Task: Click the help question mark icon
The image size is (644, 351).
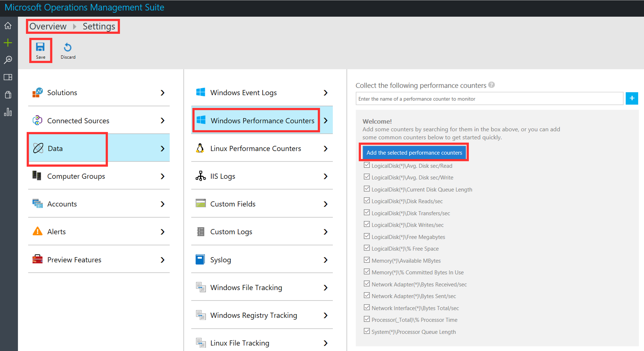Action: [x=491, y=85]
